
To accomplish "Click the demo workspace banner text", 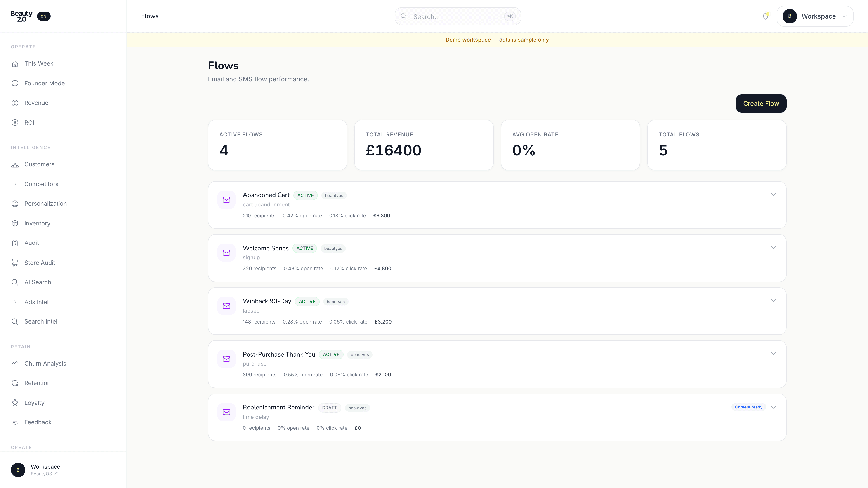I will click(x=497, y=40).
